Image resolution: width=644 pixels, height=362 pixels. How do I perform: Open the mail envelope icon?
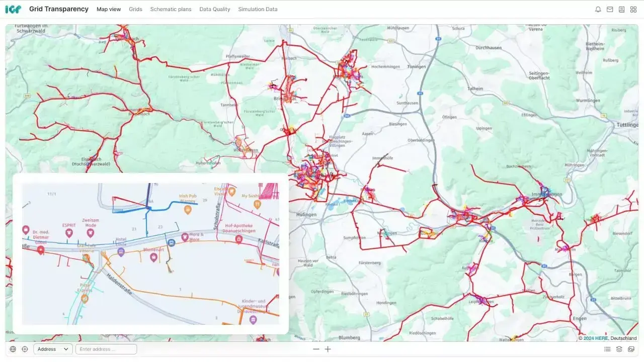coord(610,9)
